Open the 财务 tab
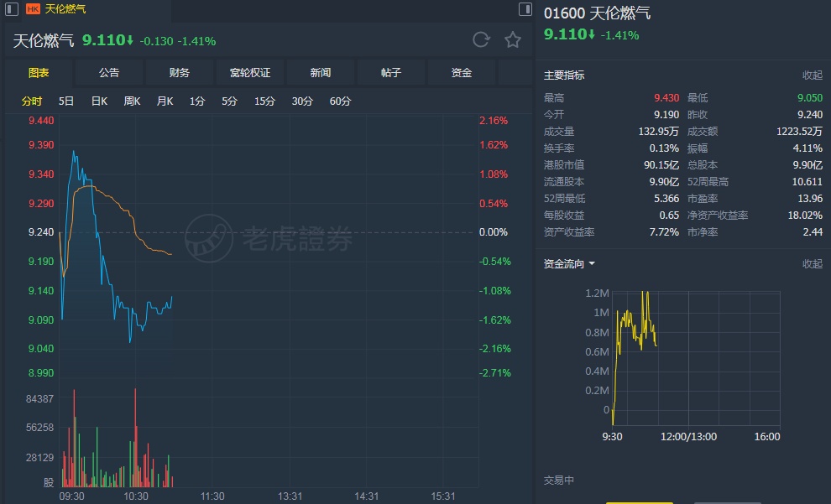This screenshot has height=504, width=831. coord(180,73)
